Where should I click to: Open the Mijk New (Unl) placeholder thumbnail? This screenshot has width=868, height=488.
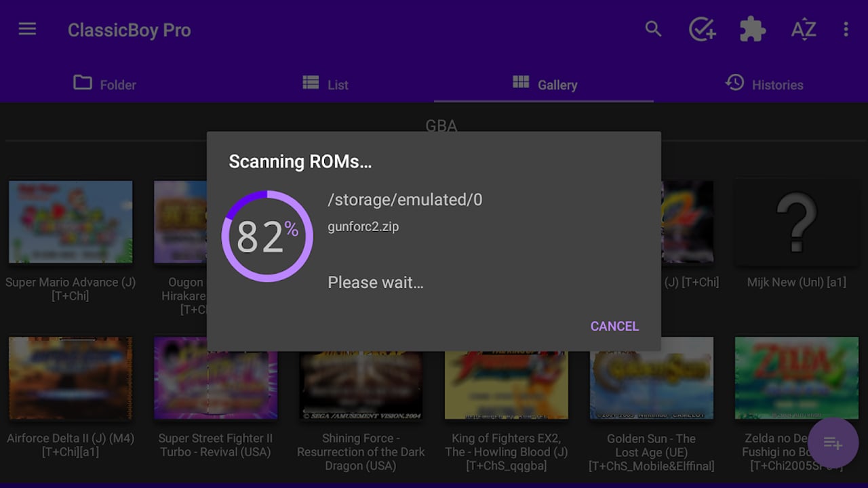(797, 222)
